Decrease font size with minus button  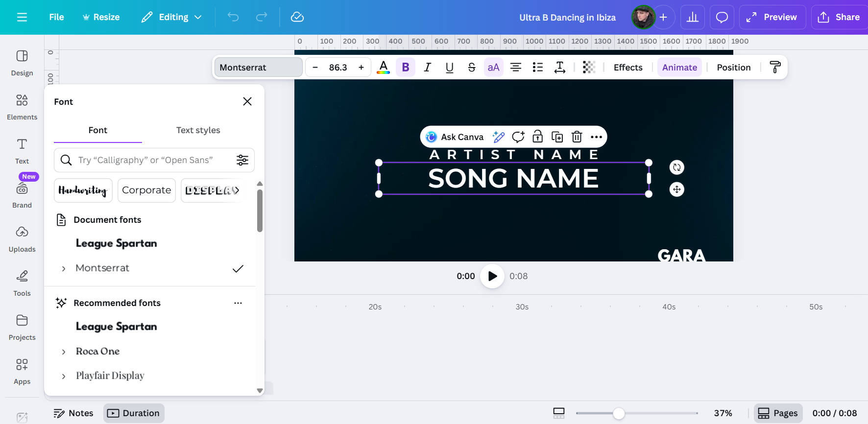[315, 68]
